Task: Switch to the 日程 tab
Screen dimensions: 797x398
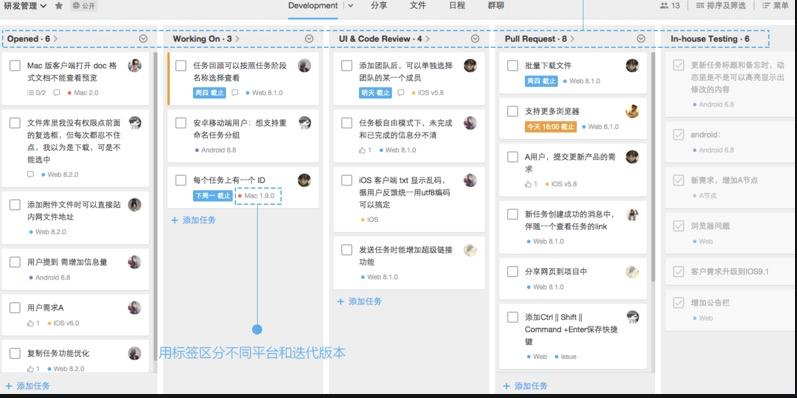Action: coord(457,6)
